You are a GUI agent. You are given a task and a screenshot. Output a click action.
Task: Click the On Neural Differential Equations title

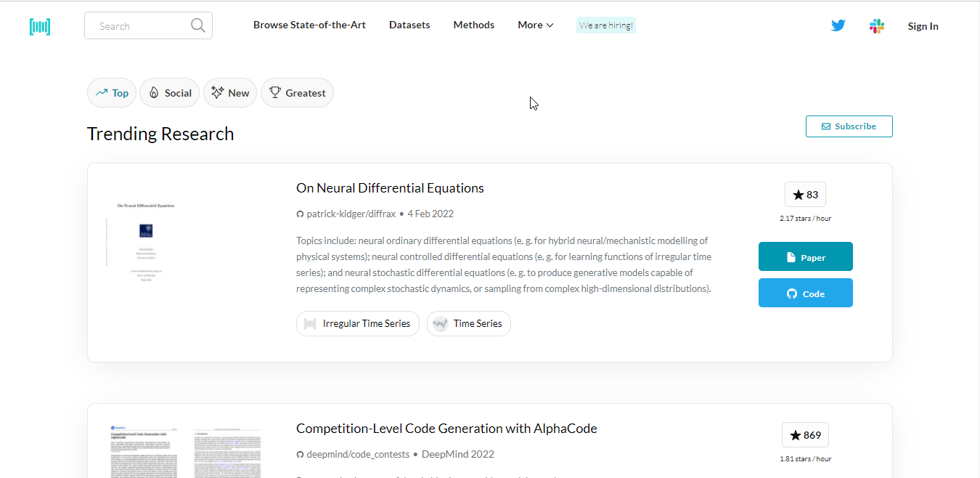390,187
